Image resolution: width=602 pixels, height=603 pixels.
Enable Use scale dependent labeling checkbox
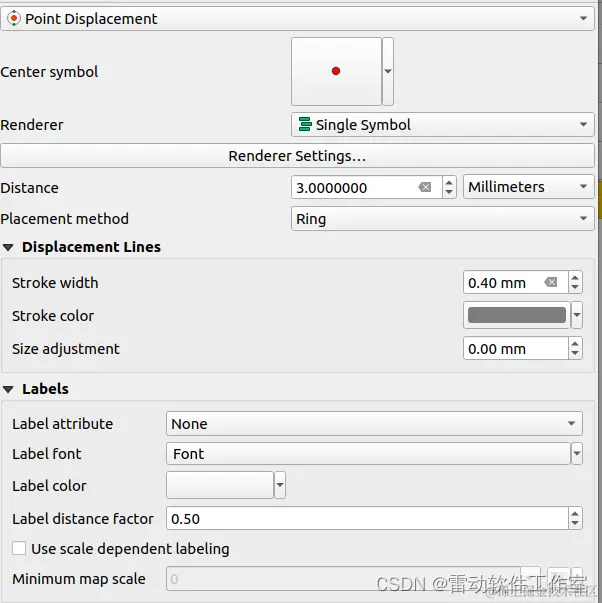click(19, 548)
